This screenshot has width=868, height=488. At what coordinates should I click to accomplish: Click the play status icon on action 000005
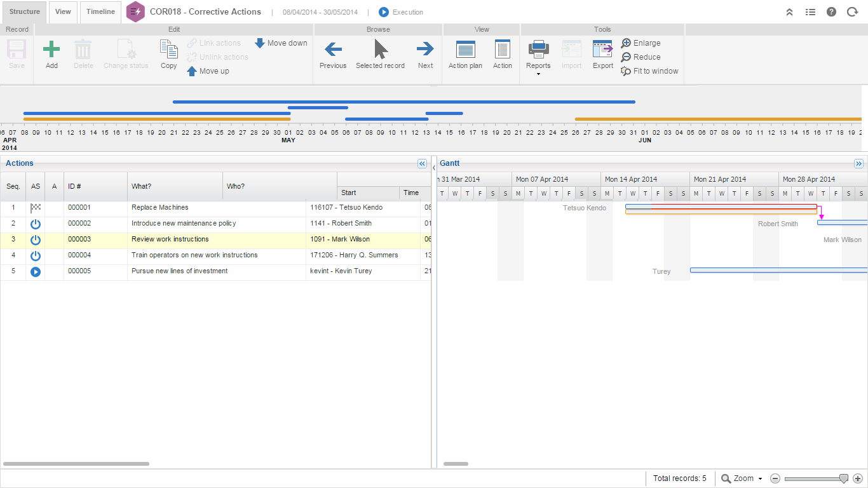(36, 271)
